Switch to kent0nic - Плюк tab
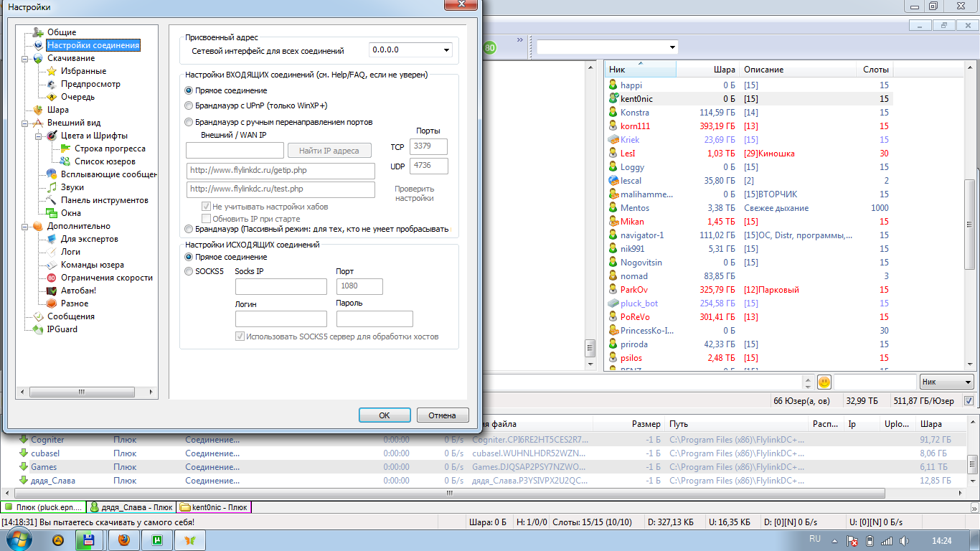The width and height of the screenshot is (980, 551). coord(214,507)
